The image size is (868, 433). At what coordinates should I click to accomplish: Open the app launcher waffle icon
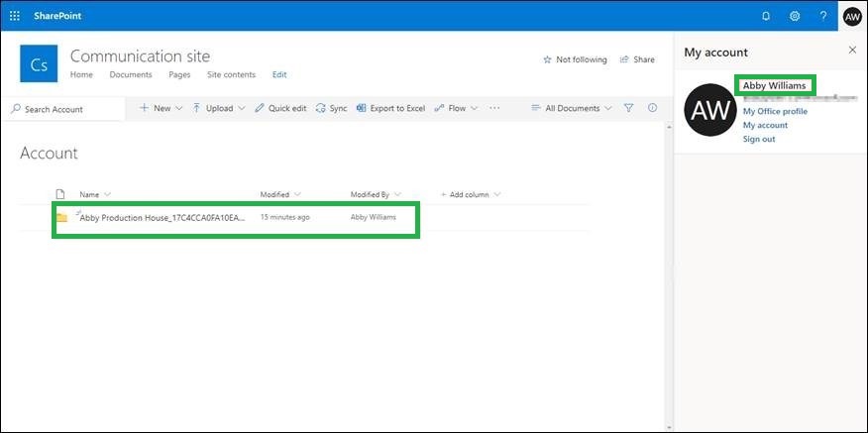coord(15,16)
